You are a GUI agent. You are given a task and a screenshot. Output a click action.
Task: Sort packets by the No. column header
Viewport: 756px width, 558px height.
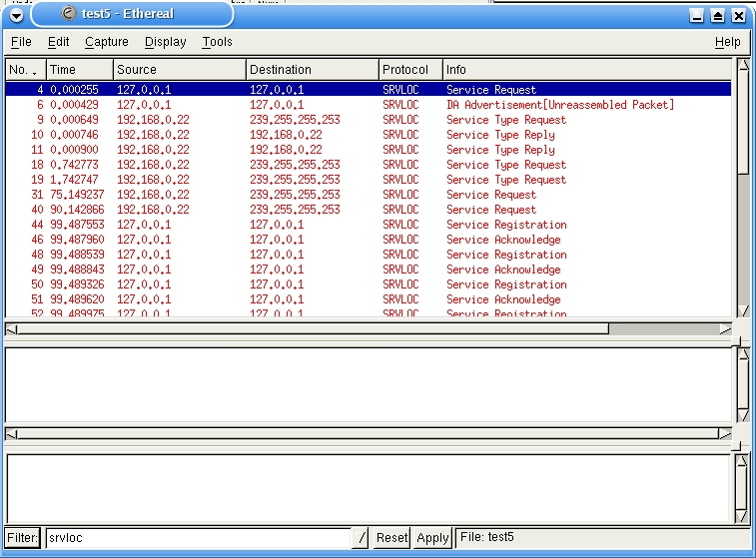click(x=25, y=70)
